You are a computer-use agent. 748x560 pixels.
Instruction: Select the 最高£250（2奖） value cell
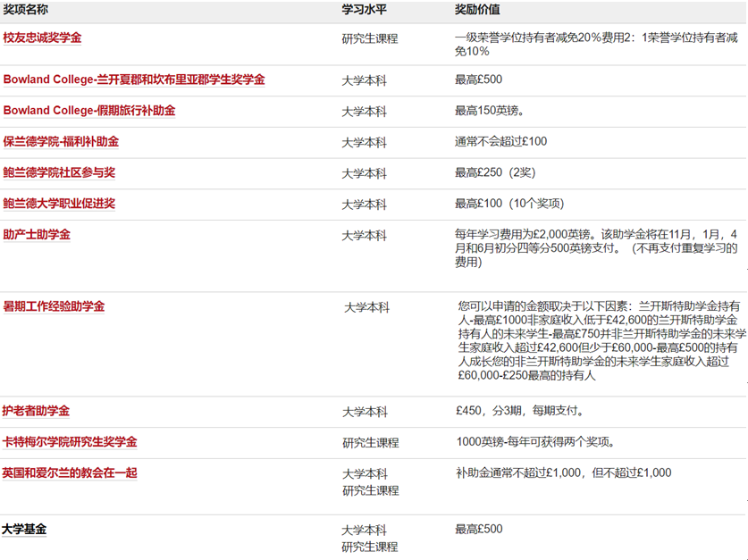tap(495, 172)
